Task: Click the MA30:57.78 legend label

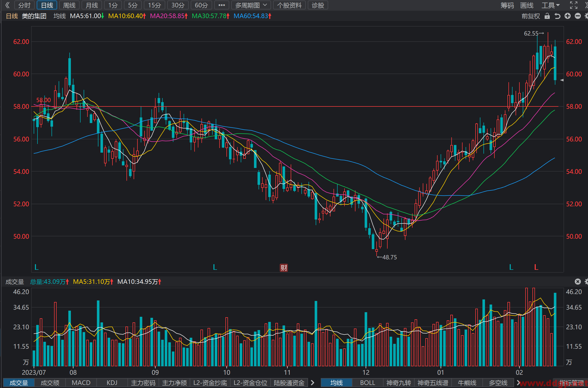Action: [x=211, y=16]
